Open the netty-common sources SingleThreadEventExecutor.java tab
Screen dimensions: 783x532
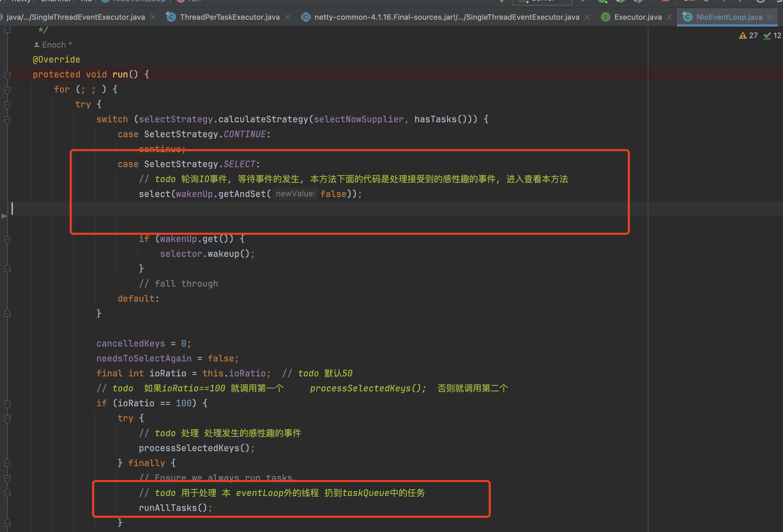[x=447, y=17]
